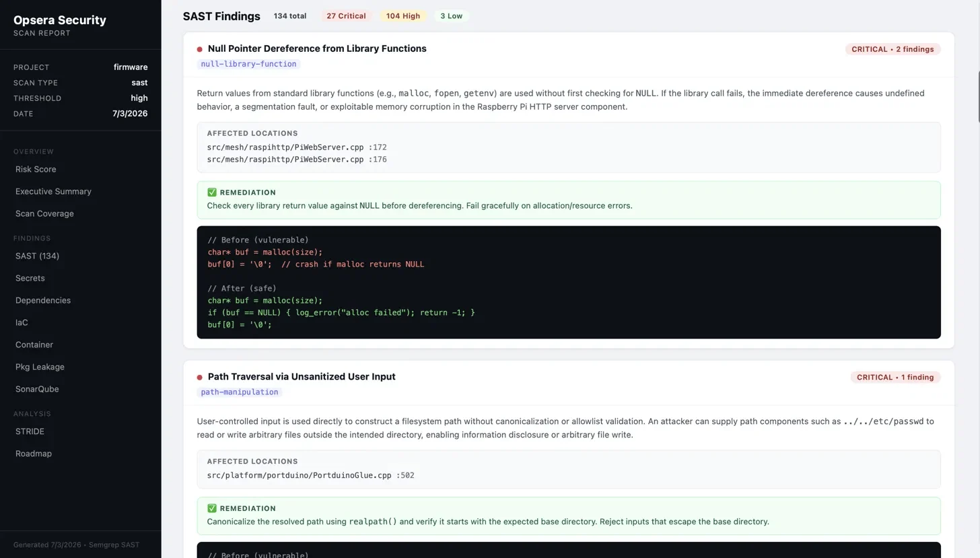Click the malloc vulnerable code line

(265, 252)
